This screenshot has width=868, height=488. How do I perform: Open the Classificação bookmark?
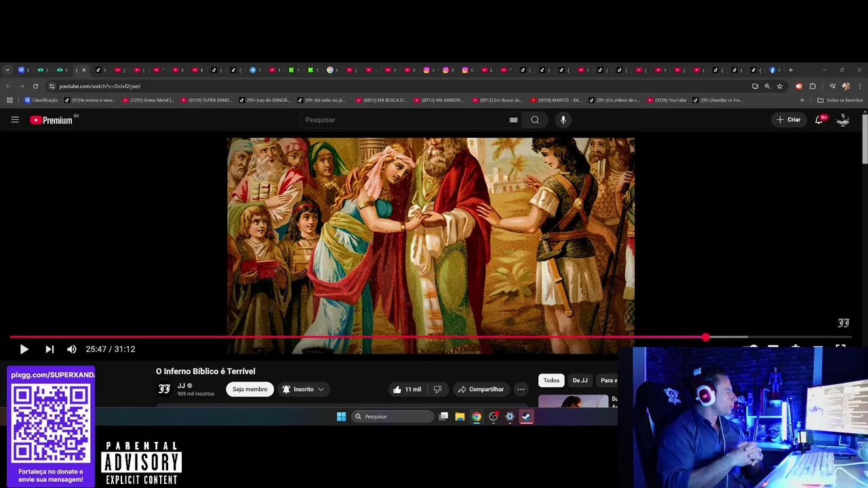41,100
